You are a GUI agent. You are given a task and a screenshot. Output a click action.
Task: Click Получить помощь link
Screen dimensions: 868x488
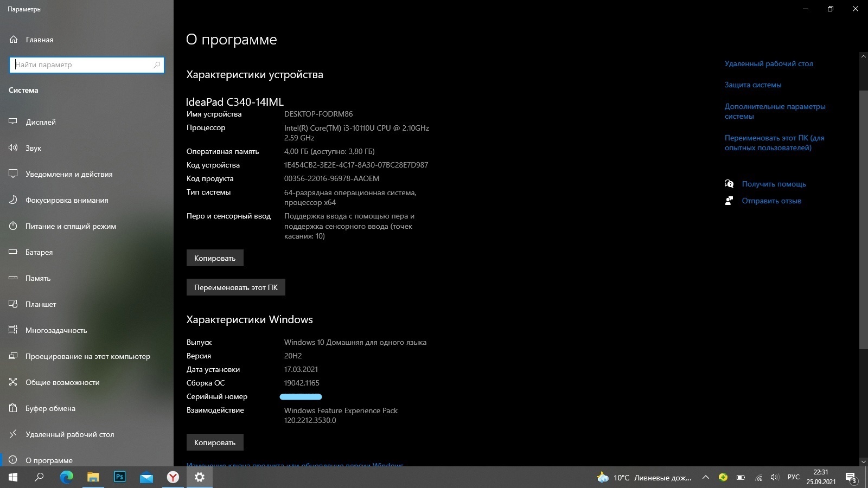click(774, 184)
